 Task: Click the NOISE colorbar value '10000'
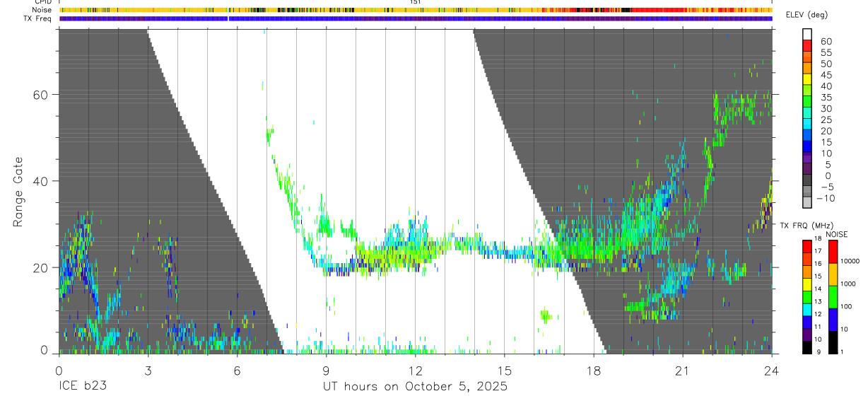(x=849, y=262)
